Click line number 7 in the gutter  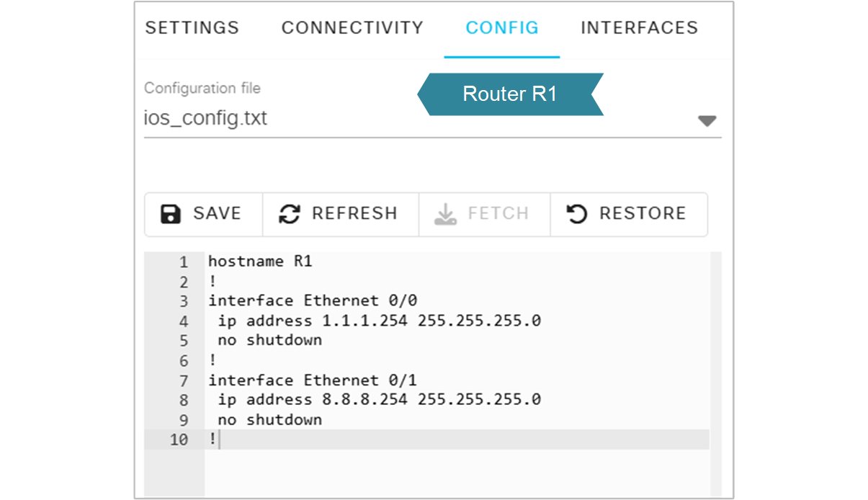click(x=183, y=380)
